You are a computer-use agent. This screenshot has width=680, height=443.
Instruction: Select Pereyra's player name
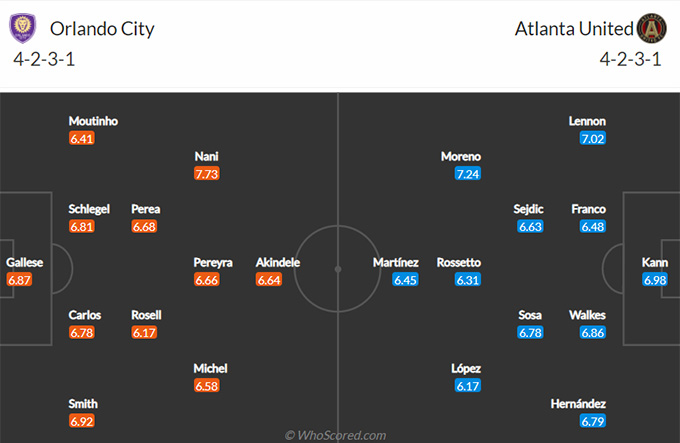213,263
